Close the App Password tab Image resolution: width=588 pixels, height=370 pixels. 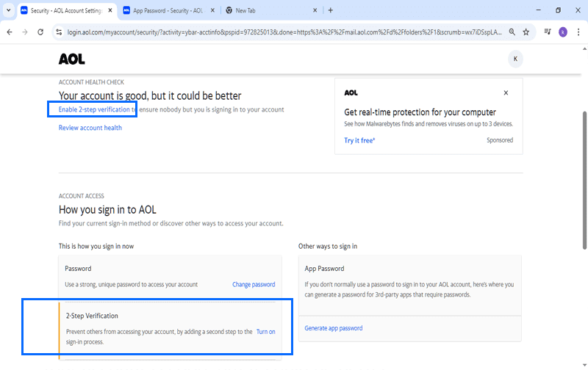pos(212,10)
